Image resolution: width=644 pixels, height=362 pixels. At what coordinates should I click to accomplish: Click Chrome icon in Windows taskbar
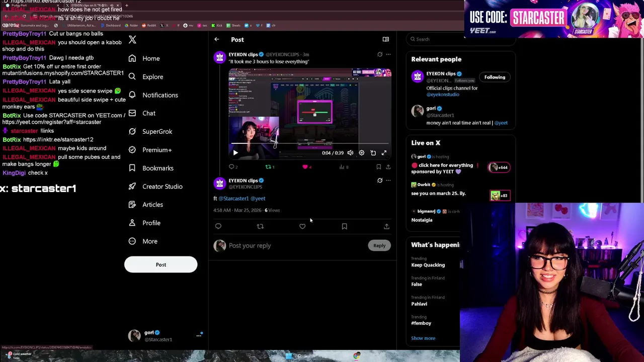pyautogui.click(x=357, y=356)
